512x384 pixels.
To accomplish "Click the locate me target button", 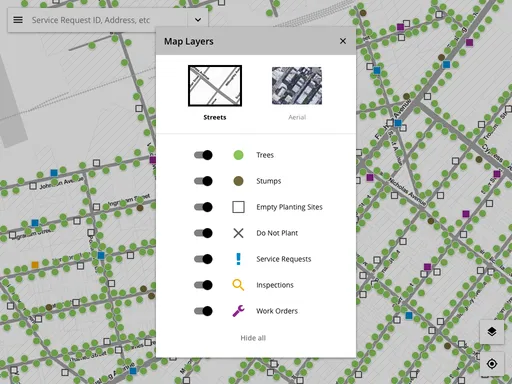I will [492, 364].
